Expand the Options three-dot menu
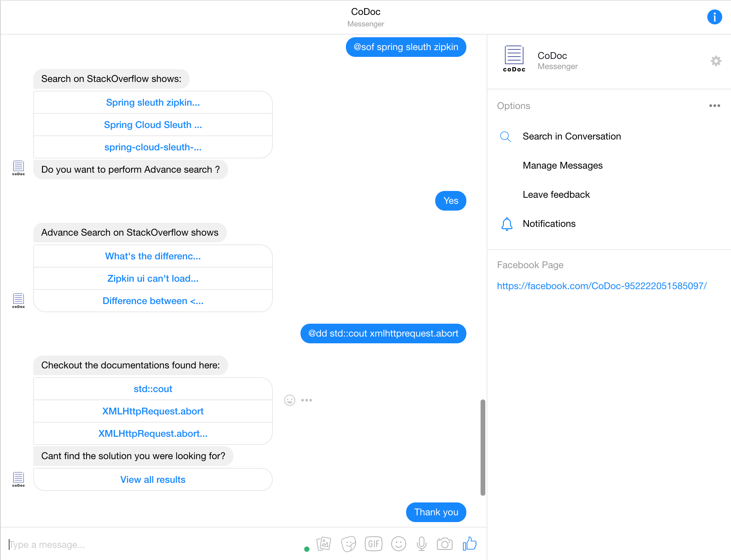This screenshot has height=560, width=731. 714,106
